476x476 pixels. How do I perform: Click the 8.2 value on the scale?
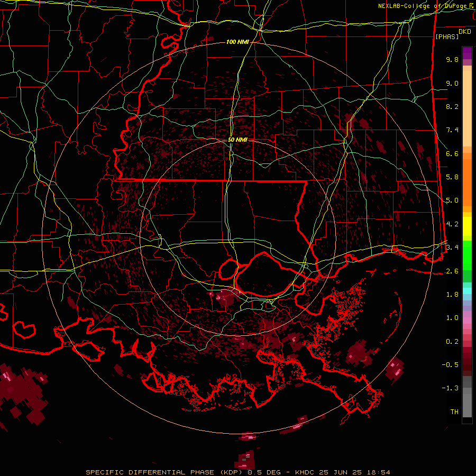point(452,106)
